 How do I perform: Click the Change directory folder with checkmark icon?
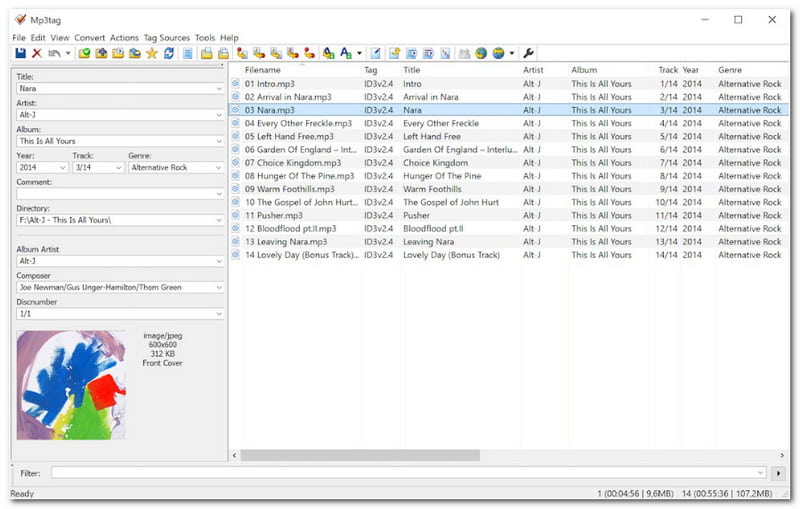click(x=84, y=53)
